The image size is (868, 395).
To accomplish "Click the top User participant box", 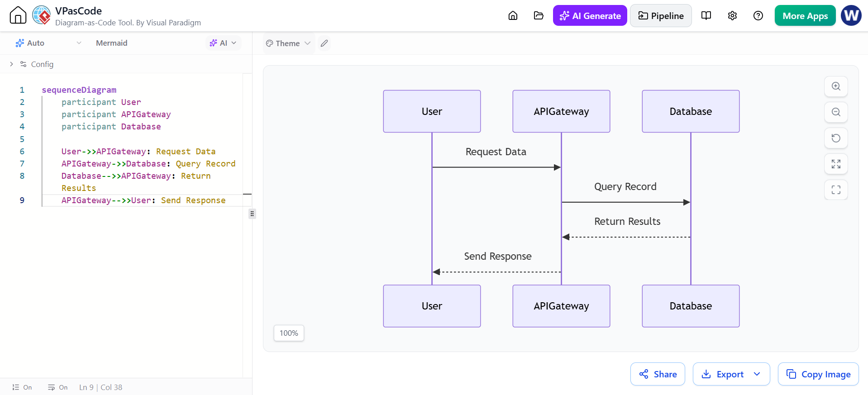I will click(x=432, y=111).
